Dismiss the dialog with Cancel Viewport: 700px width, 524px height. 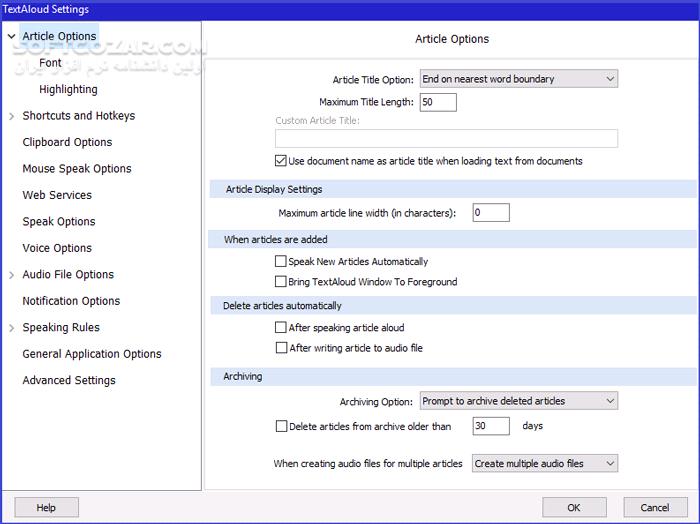point(655,507)
